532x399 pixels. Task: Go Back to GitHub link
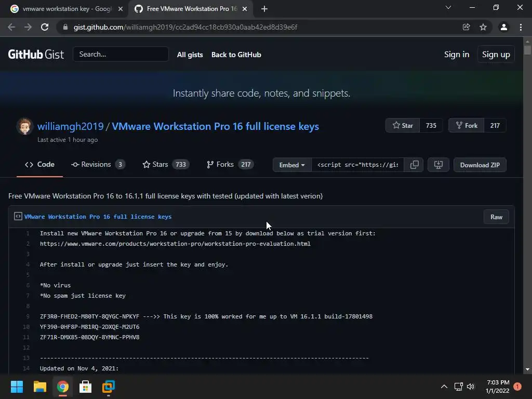click(236, 55)
